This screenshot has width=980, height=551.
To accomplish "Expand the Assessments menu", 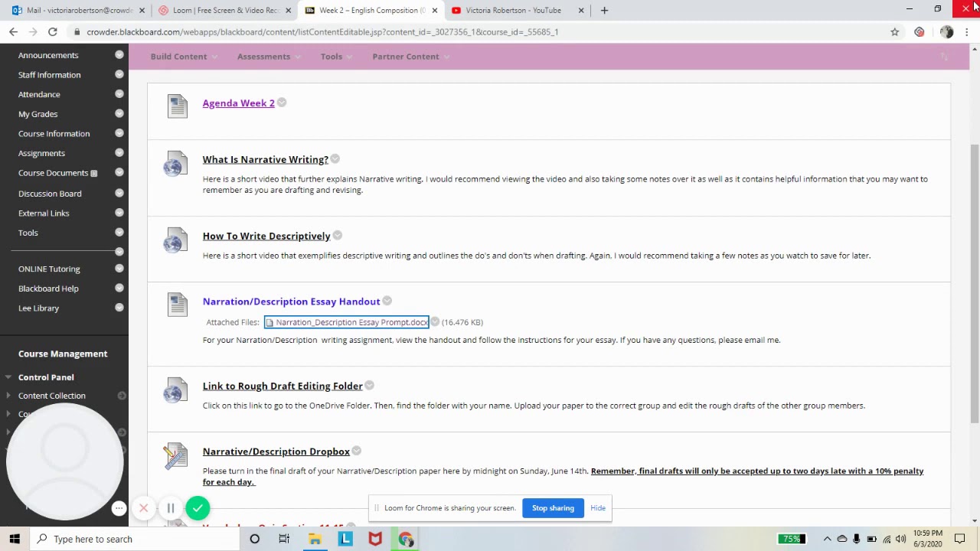I will pos(269,57).
